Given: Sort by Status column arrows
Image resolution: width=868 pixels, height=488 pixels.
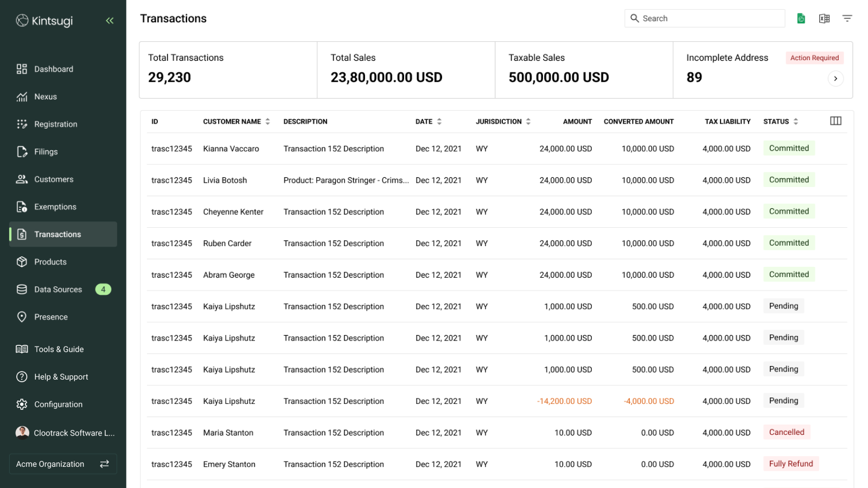Looking at the screenshot, I should [x=795, y=121].
